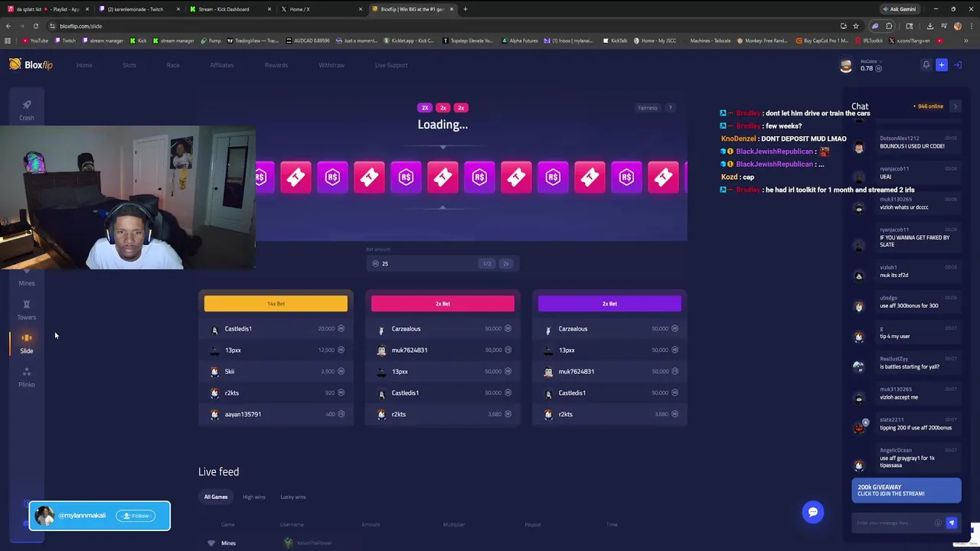Click the logout arrow icon

coord(957,65)
